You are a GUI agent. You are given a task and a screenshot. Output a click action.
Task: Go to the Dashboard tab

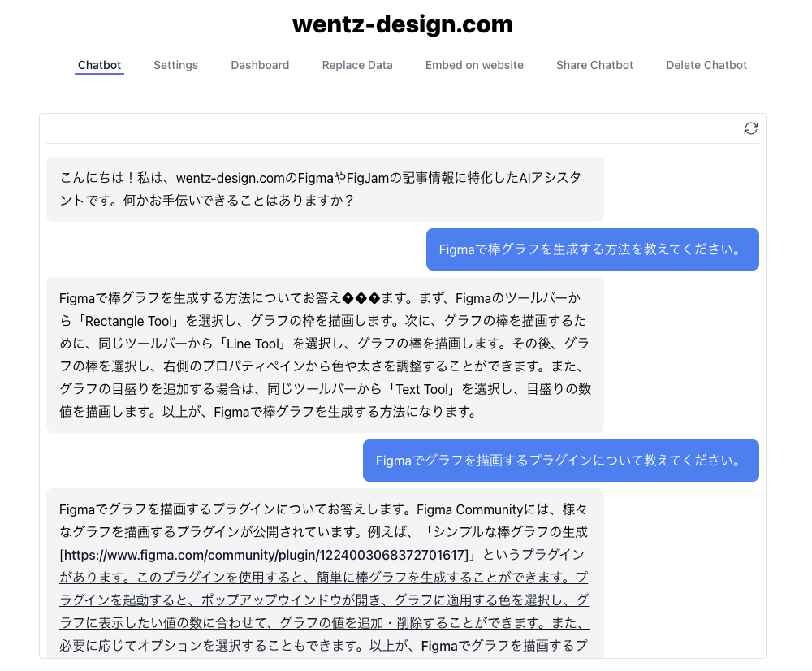(x=260, y=65)
